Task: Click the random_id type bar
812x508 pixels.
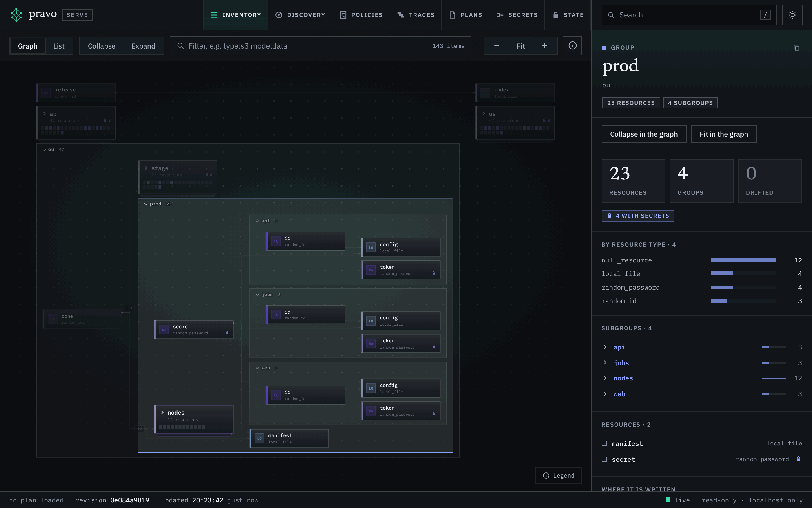Action: (743, 301)
